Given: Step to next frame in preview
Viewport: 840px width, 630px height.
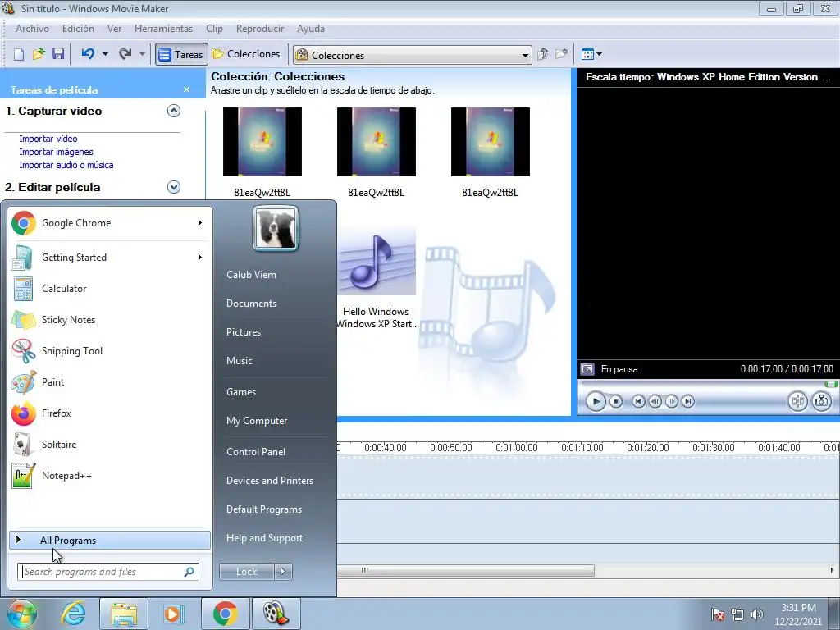Looking at the screenshot, I should [x=671, y=401].
